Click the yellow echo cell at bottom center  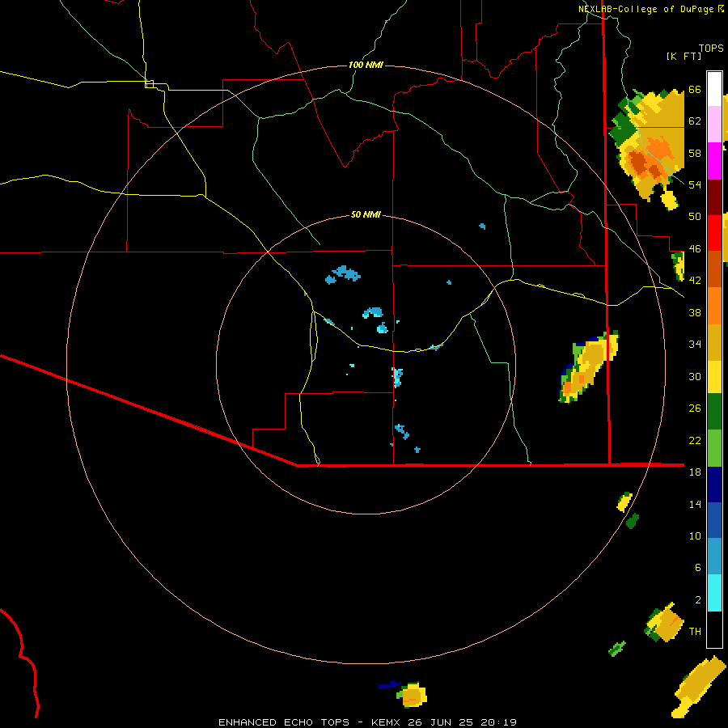tap(413, 695)
